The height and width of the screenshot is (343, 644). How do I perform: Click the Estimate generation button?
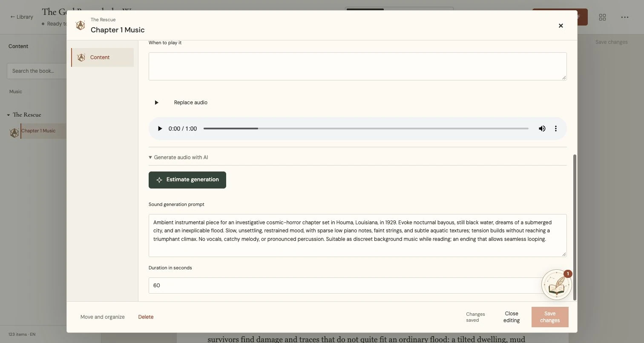[x=187, y=180]
